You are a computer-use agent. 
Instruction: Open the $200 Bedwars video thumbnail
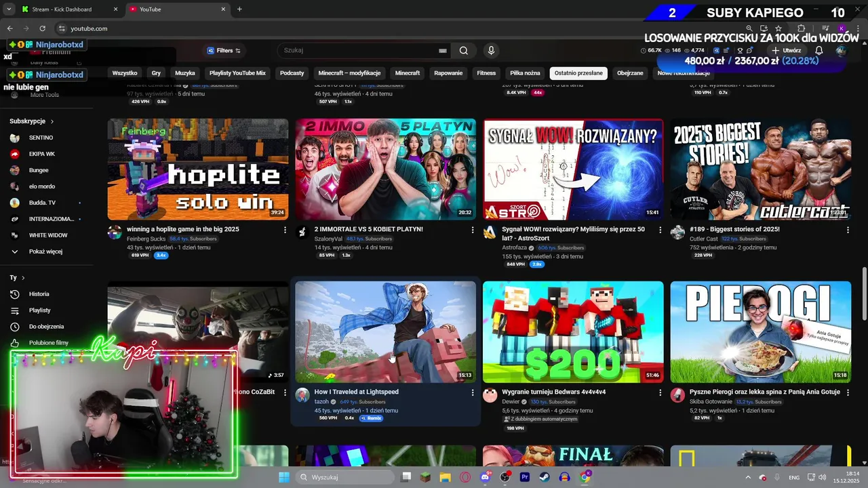(573, 332)
